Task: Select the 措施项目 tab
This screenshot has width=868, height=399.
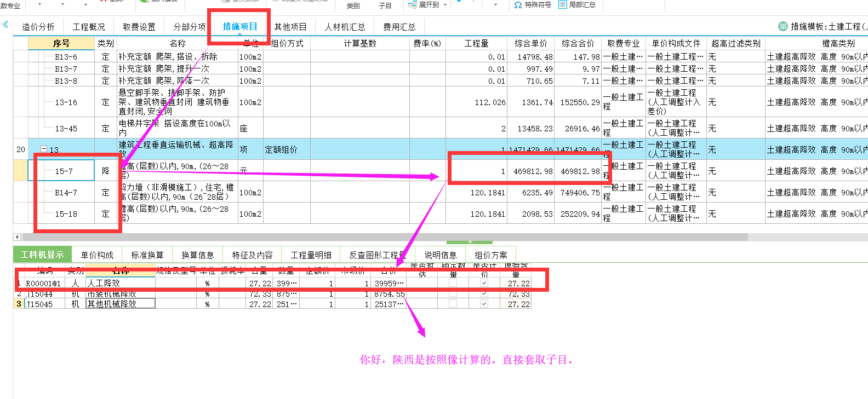Action: tap(240, 26)
